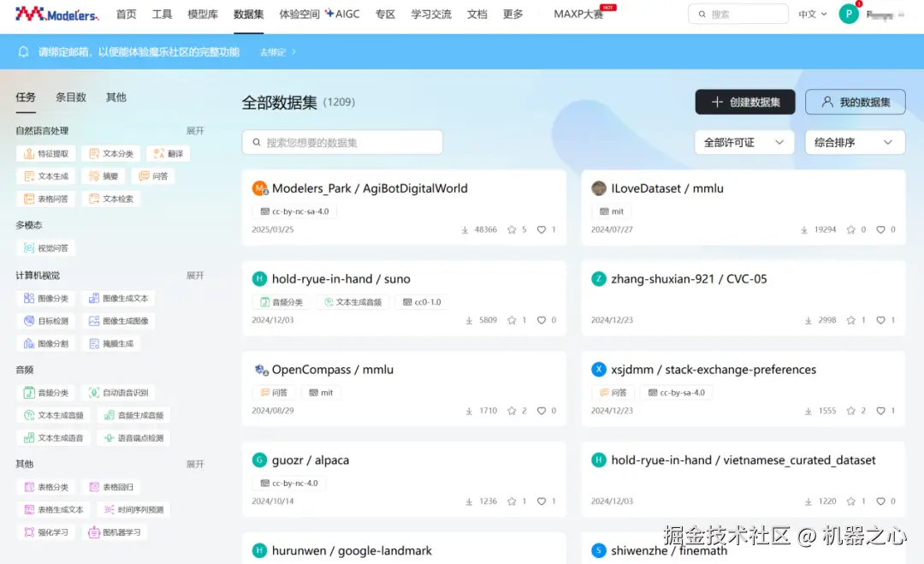The height and width of the screenshot is (564, 924).
Task: Click download icon on suno card
Action: pyautogui.click(x=469, y=321)
